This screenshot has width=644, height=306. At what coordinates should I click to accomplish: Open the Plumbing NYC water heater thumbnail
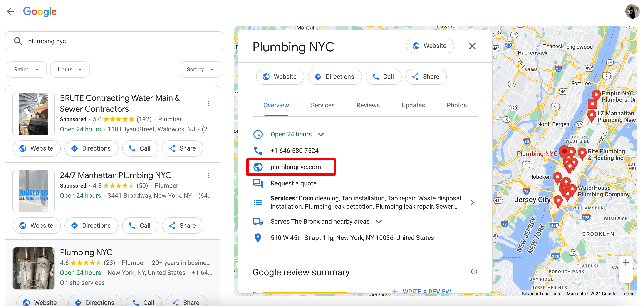[34, 268]
